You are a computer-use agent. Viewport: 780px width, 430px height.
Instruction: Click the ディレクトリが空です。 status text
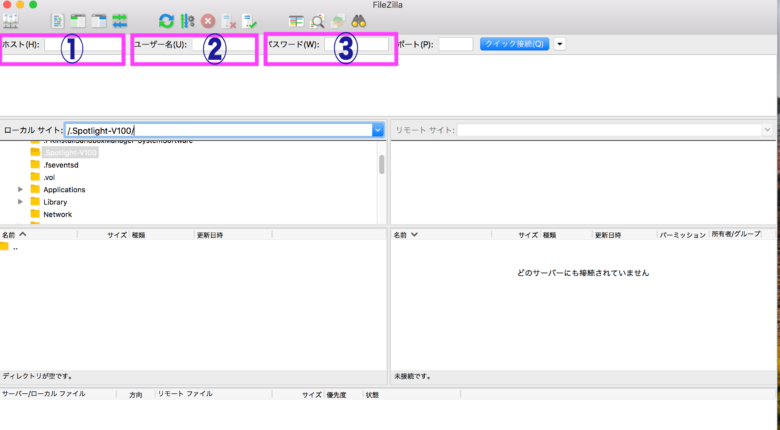click(x=38, y=376)
